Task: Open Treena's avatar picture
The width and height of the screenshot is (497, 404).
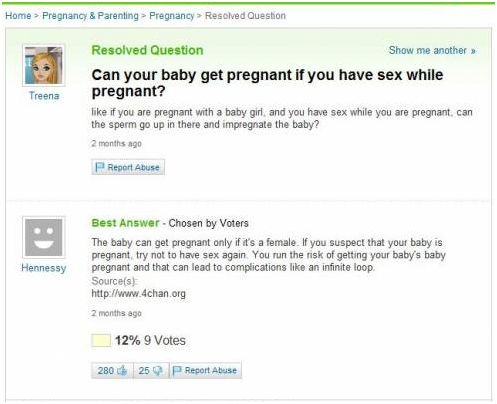Action: (x=44, y=65)
